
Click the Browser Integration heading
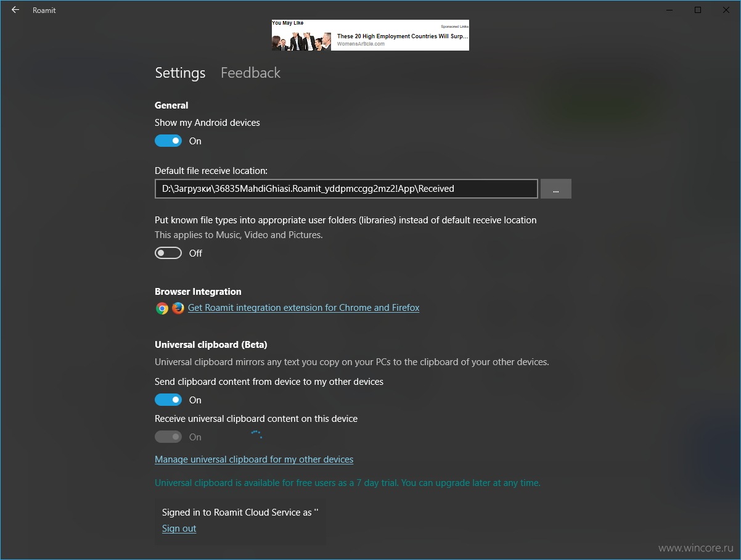(x=198, y=292)
